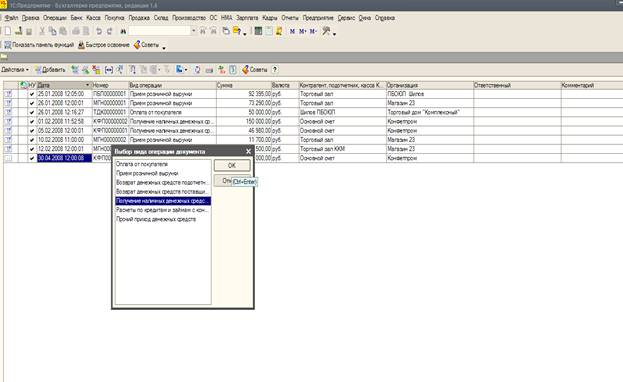Screen dimensions: 623x382
Task: Click the New document icon in main toolbar
Action: [8, 31]
